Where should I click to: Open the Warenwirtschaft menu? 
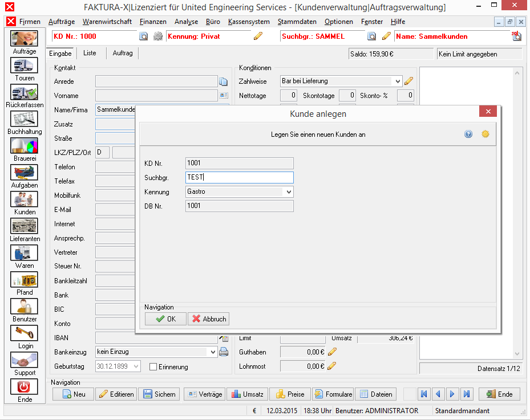pyautogui.click(x=107, y=22)
